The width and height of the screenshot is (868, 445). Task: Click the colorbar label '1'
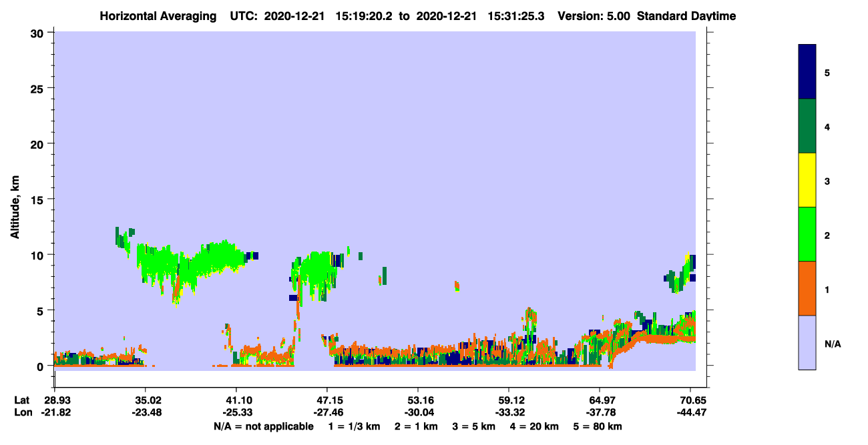(827, 288)
